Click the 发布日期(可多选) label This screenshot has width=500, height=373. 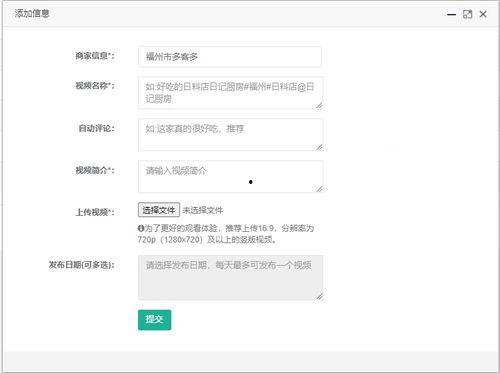pyautogui.click(x=82, y=265)
